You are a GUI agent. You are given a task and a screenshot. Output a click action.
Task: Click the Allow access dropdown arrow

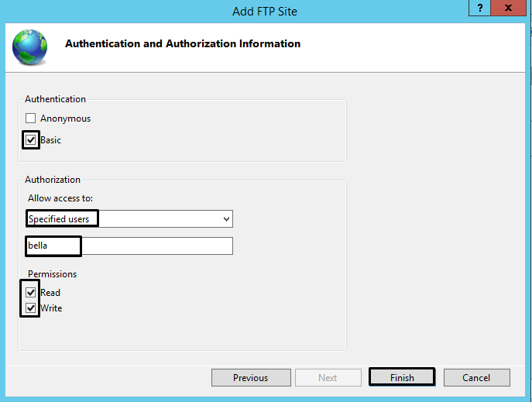point(226,219)
